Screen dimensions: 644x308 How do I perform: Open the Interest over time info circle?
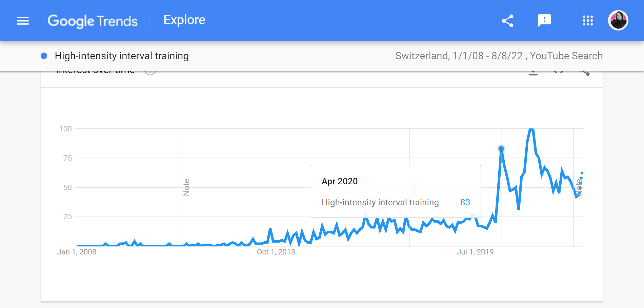(149, 72)
